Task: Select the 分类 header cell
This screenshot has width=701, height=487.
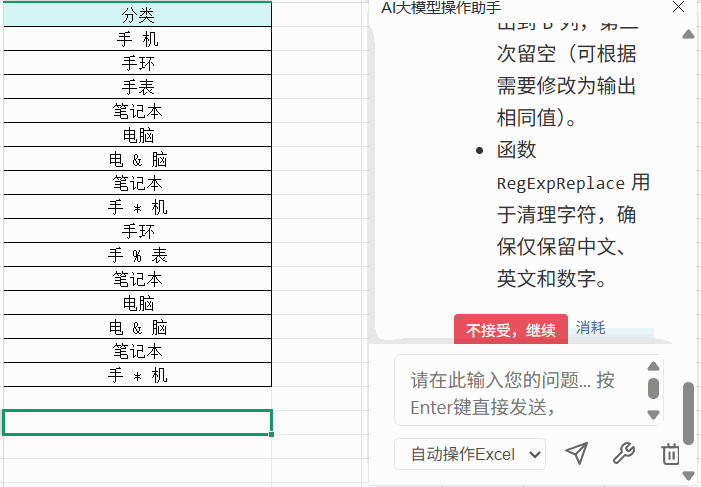Action: [x=137, y=15]
